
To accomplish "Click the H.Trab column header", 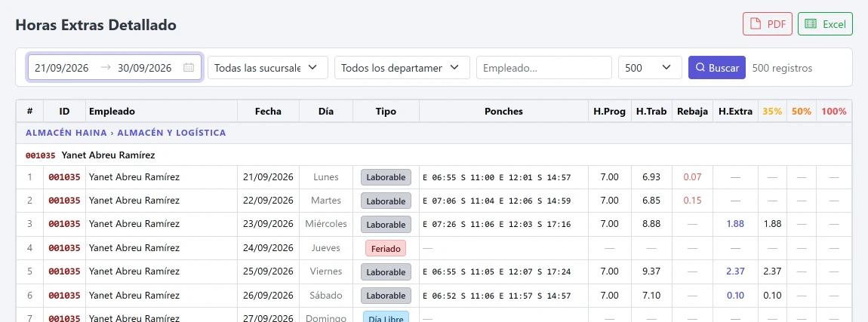I will coord(651,111).
